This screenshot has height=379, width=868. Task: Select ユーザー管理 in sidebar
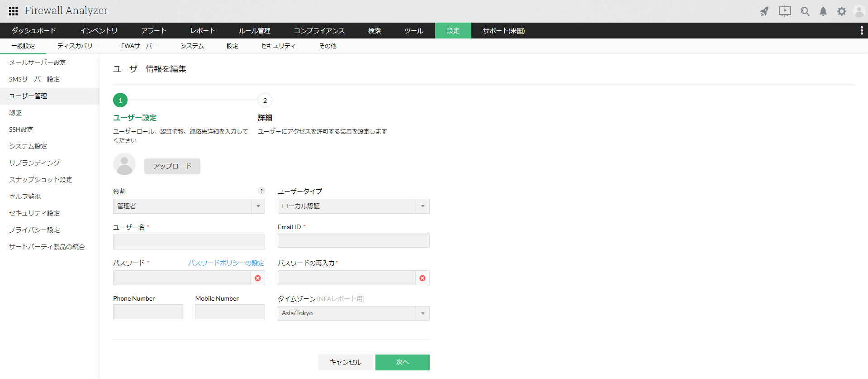click(50, 96)
